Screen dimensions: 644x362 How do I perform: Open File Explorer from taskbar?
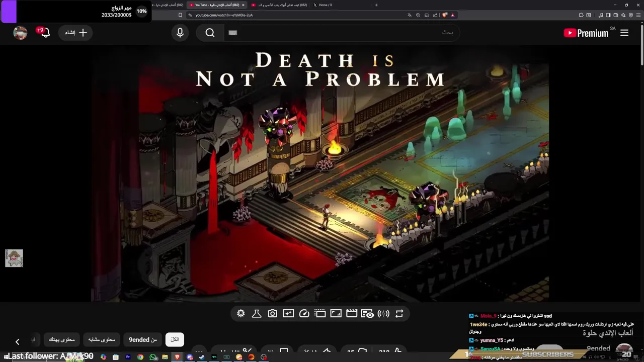(165, 357)
